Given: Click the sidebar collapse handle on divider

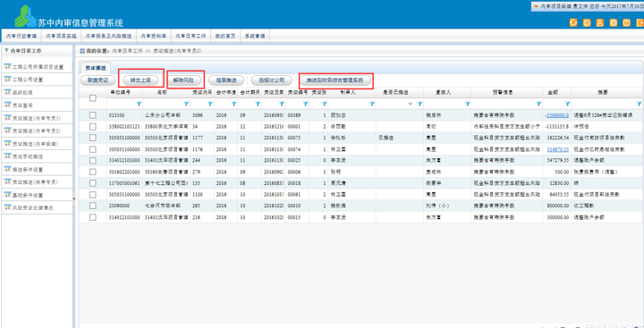Looking at the screenshot, I should (x=74, y=198).
